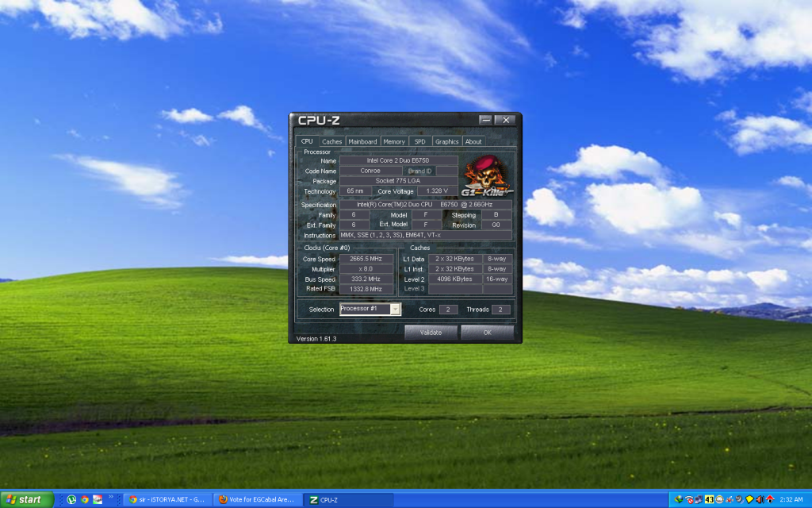812x508 pixels.
Task: Close the CPU-Z window
Action: 506,120
